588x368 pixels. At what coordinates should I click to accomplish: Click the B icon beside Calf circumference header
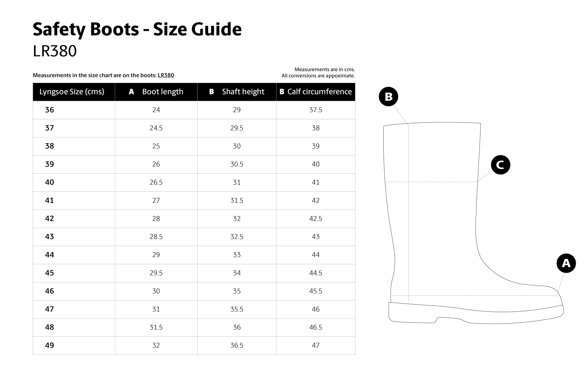tap(282, 92)
